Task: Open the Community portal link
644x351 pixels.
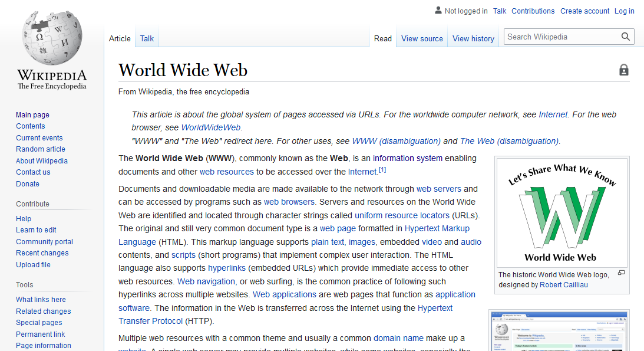Action: click(44, 242)
